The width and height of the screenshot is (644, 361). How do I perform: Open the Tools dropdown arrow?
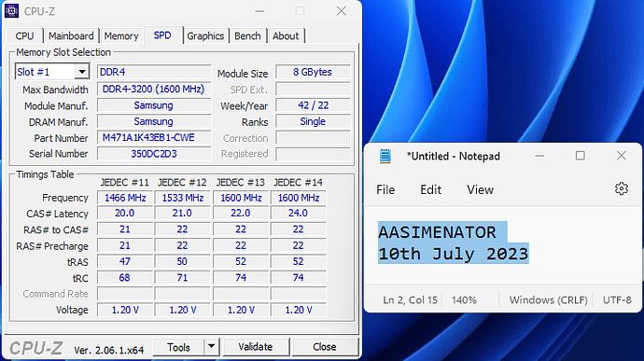(x=212, y=347)
